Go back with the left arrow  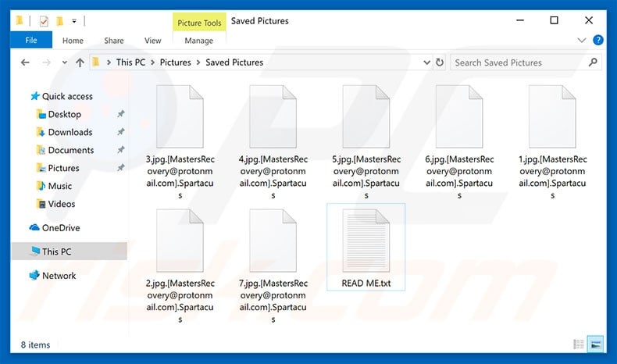click(x=25, y=62)
